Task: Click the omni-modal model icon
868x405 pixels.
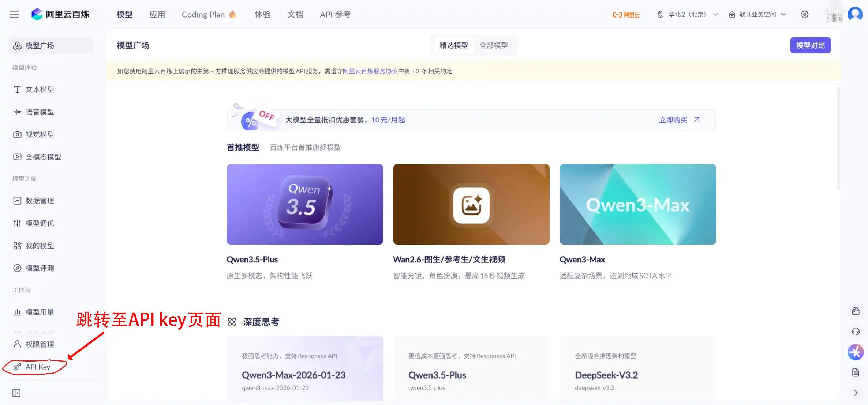Action: point(17,157)
